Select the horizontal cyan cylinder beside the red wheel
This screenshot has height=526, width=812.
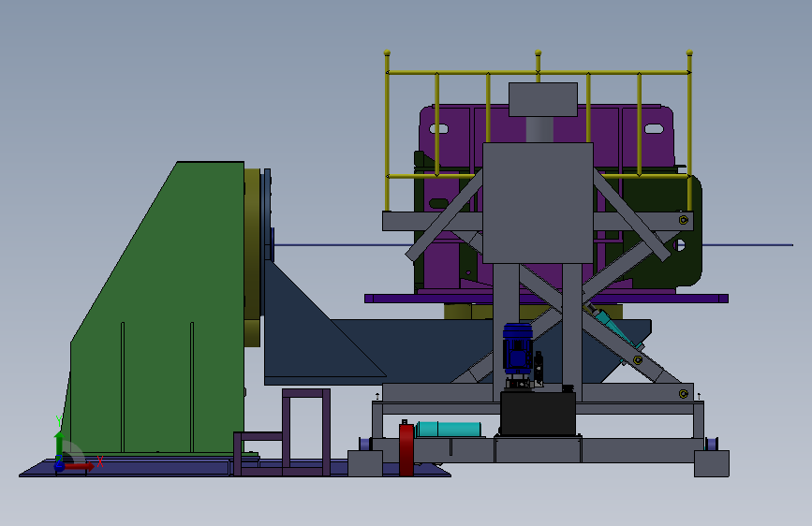point(449,430)
